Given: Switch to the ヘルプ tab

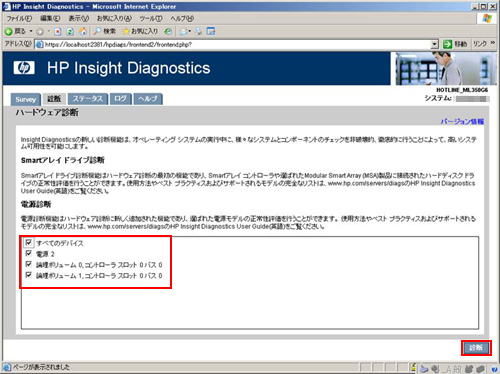Looking at the screenshot, I should [x=148, y=99].
